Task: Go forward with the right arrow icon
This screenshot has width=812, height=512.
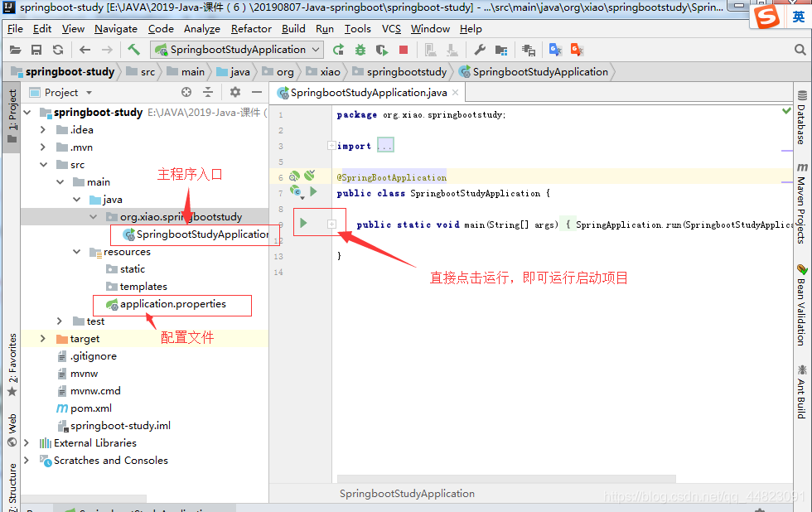Action: (x=107, y=50)
